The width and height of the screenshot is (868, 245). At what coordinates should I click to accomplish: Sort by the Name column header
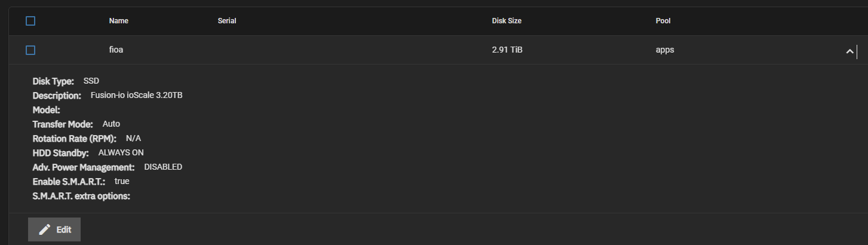pos(119,21)
